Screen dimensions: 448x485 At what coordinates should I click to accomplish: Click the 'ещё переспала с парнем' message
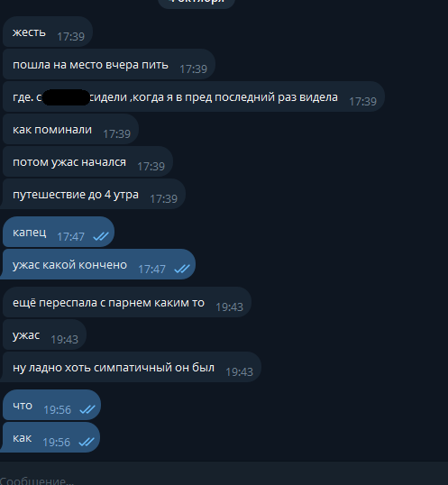point(127,302)
